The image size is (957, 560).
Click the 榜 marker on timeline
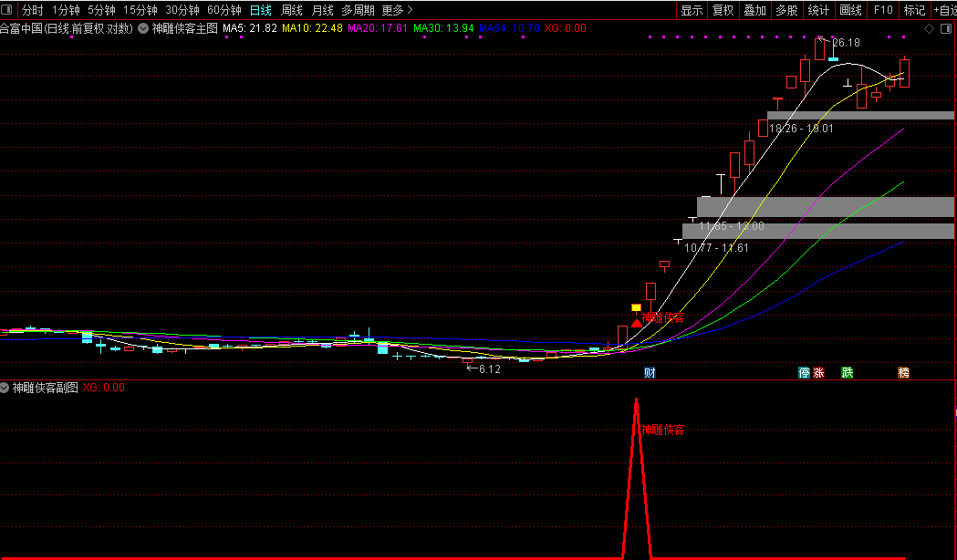904,372
